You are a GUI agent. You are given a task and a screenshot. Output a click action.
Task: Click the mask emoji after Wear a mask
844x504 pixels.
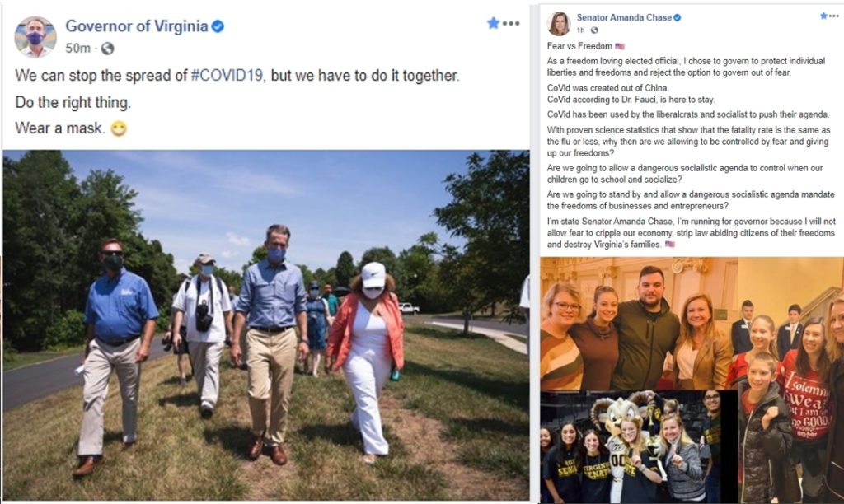pos(119,128)
